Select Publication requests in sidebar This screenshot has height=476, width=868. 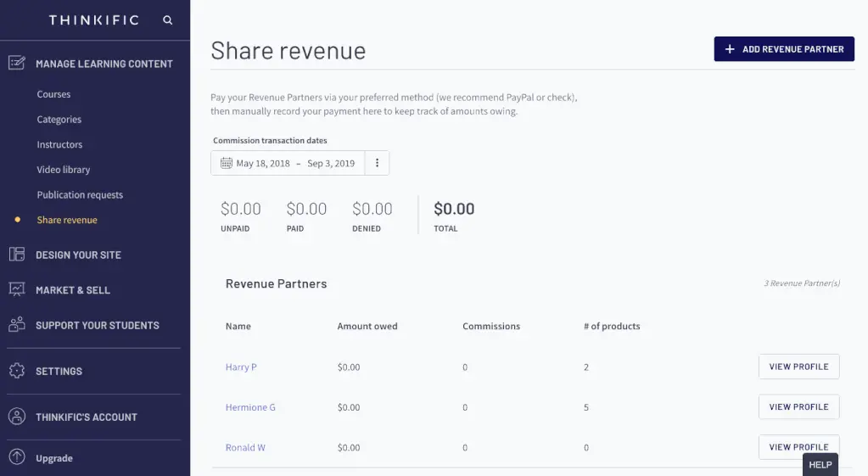click(x=80, y=195)
